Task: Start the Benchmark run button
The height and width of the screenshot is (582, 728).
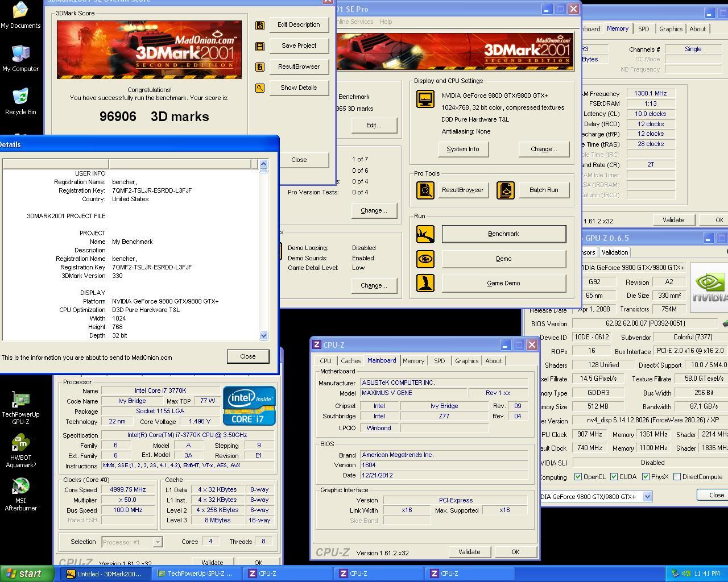Action: [504, 234]
